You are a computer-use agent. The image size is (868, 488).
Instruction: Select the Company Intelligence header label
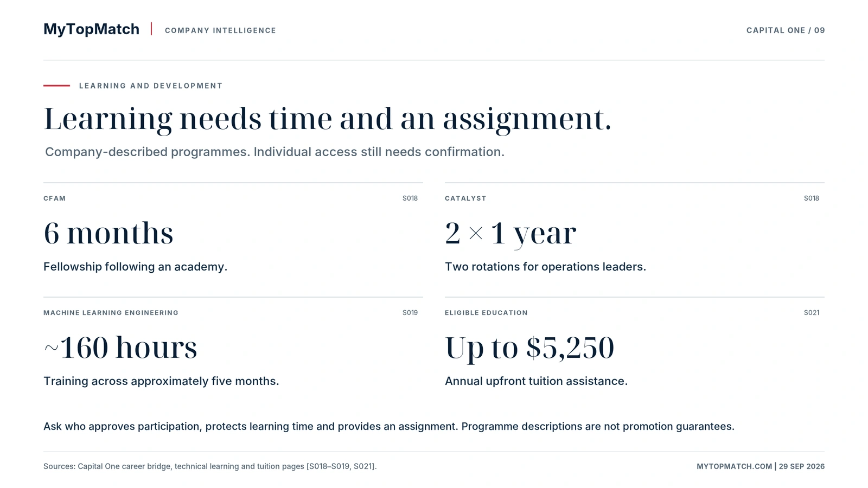coord(220,30)
